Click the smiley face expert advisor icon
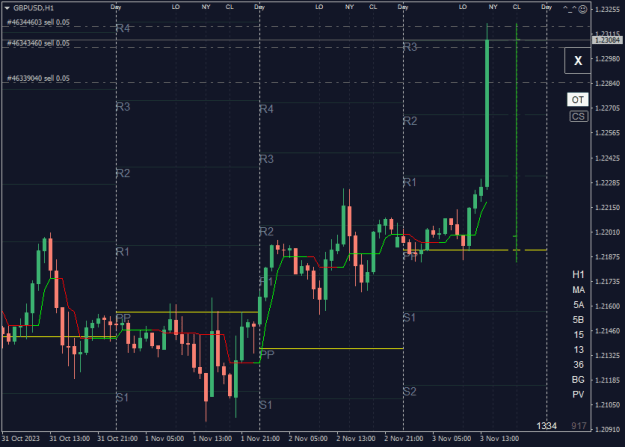Image resolution: width=625 pixels, height=447 pixels. 583,9
